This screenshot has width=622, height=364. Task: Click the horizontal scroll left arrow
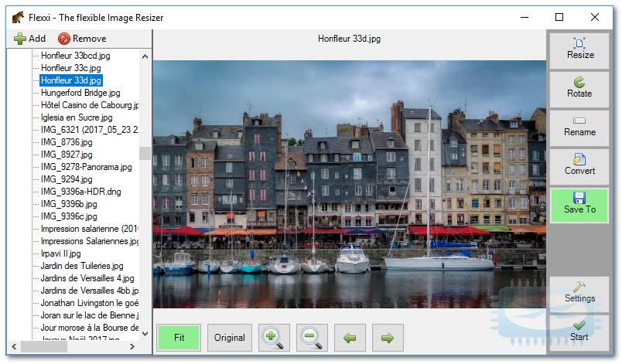click(x=14, y=346)
